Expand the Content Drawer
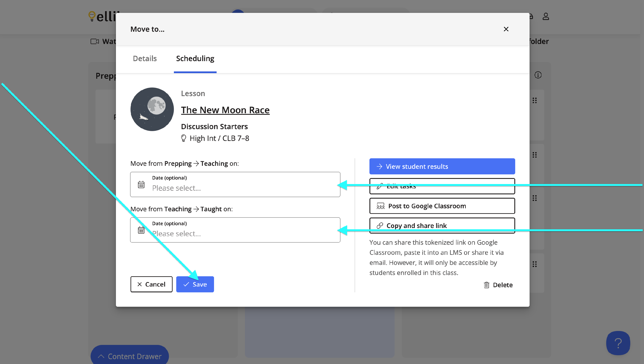 (x=129, y=356)
